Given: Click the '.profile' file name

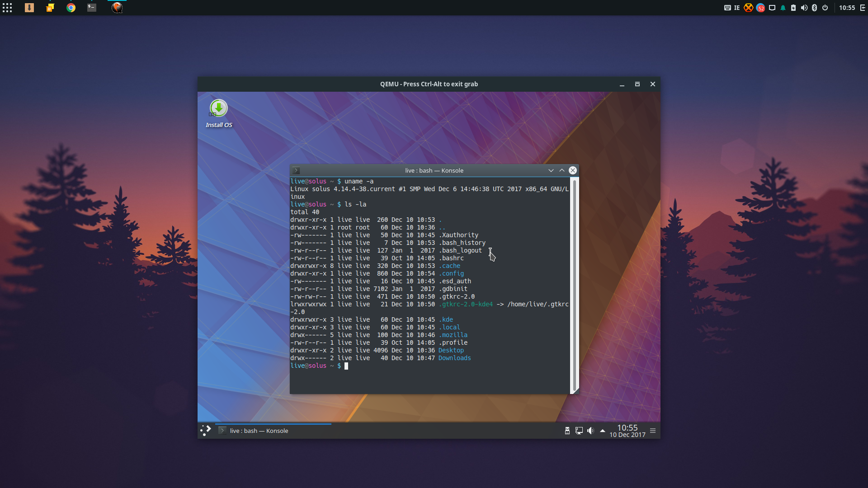Looking at the screenshot, I should click(453, 343).
